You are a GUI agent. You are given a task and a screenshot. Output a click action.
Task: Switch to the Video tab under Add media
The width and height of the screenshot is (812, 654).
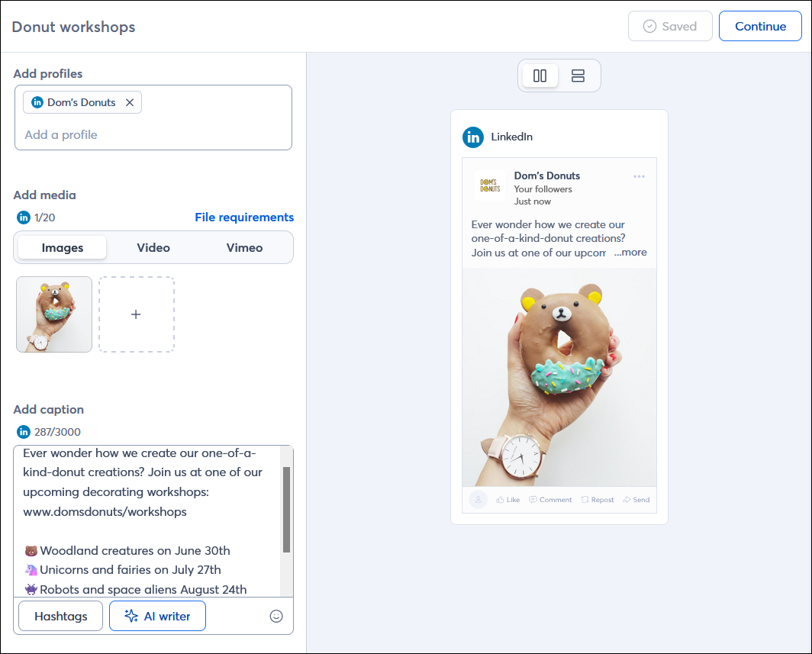tap(153, 247)
